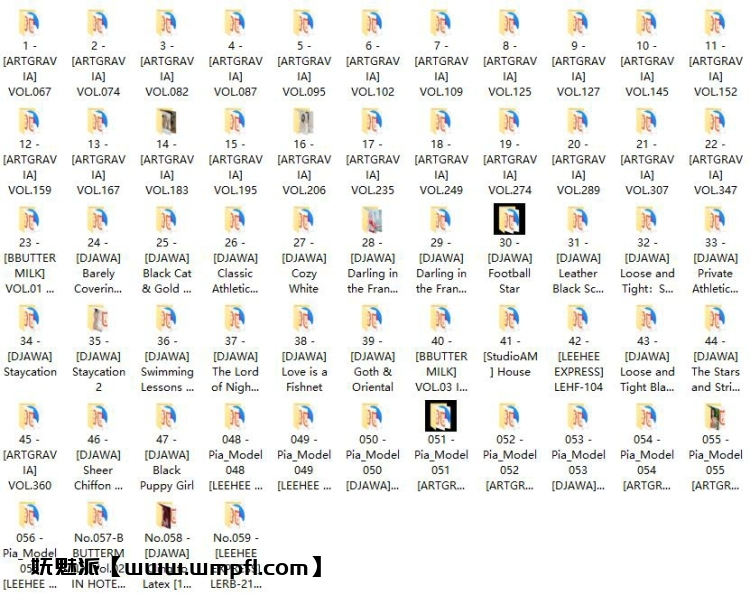
Task: Click label '20 - [ARTGRAVIA] VOL.289'
Action: (578, 167)
